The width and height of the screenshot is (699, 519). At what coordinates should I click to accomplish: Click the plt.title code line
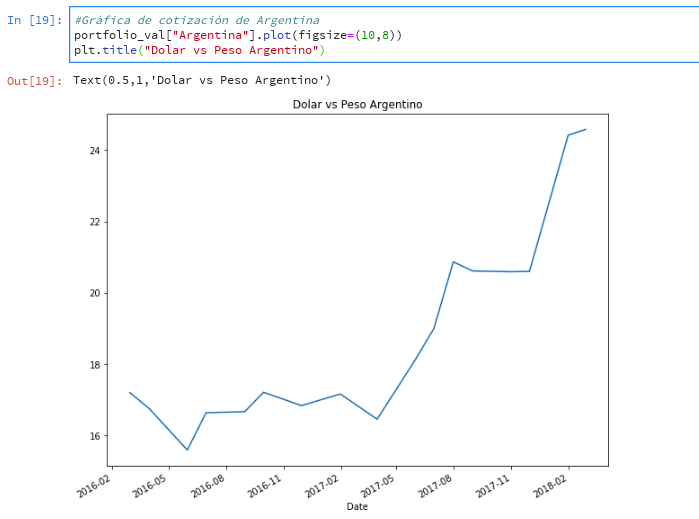pos(199,50)
